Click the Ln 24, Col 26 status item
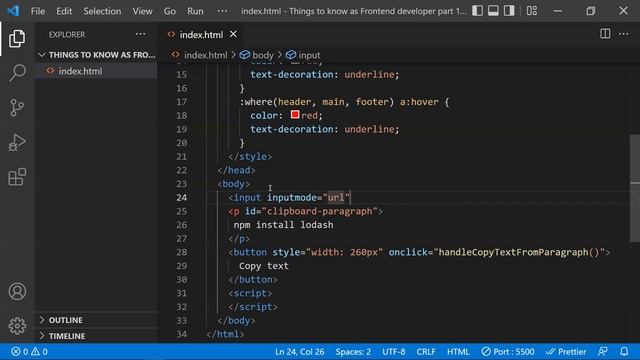Viewport: 640px width, 360px height. (300, 351)
